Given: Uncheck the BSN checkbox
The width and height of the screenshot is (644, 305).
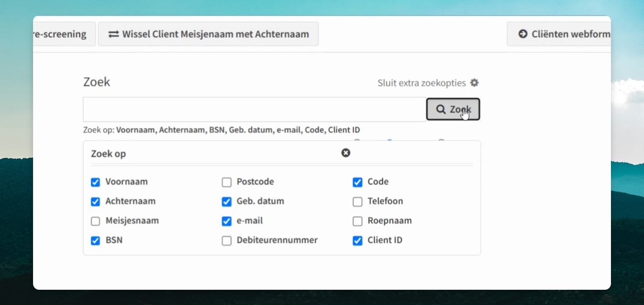Looking at the screenshot, I should (x=95, y=241).
